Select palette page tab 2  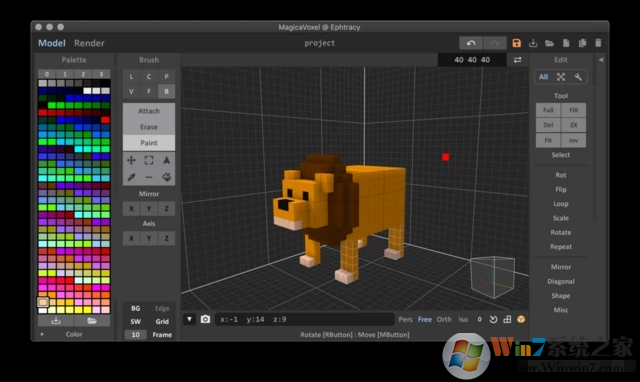[x=83, y=74]
